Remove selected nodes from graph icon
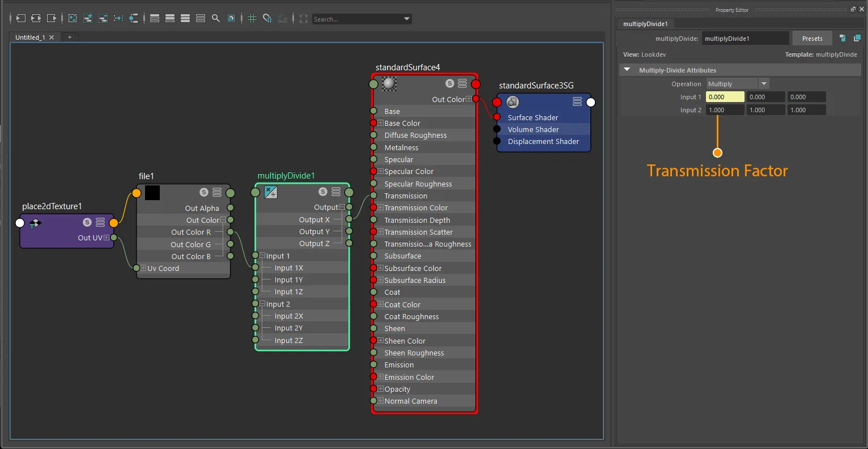The width and height of the screenshot is (868, 449). (103, 18)
